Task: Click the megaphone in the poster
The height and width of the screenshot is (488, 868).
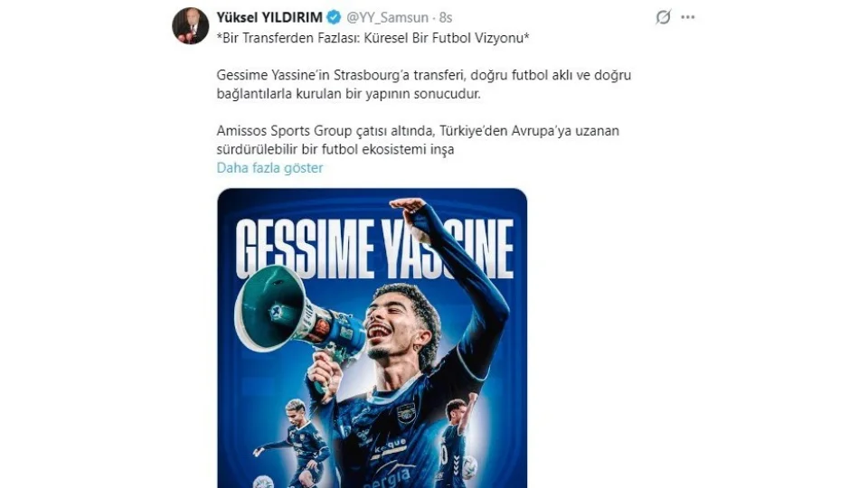Action: (x=297, y=315)
